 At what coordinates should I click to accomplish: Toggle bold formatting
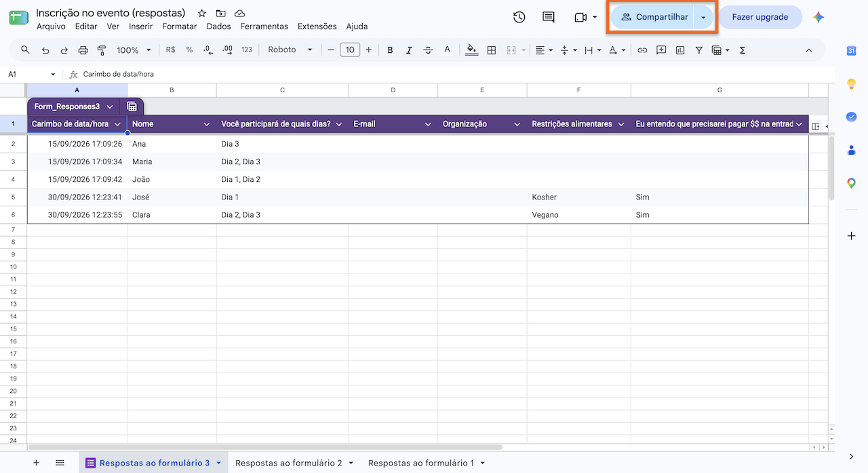pyautogui.click(x=390, y=50)
